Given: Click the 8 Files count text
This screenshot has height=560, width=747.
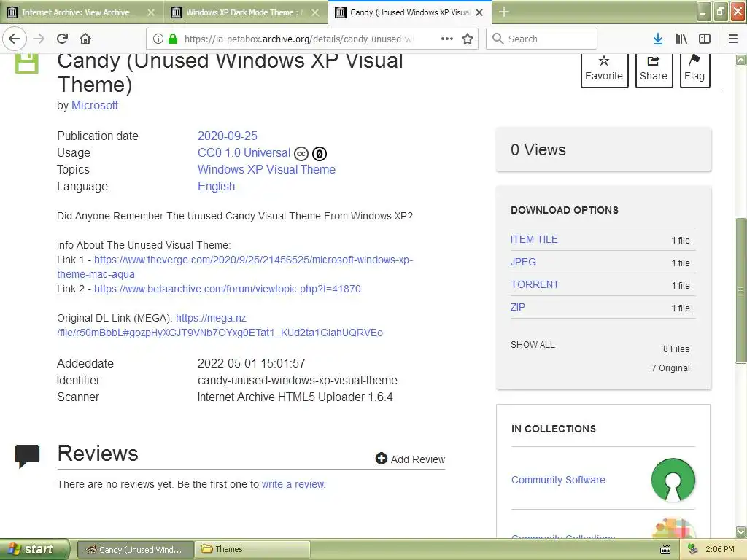Looking at the screenshot, I should (x=676, y=349).
